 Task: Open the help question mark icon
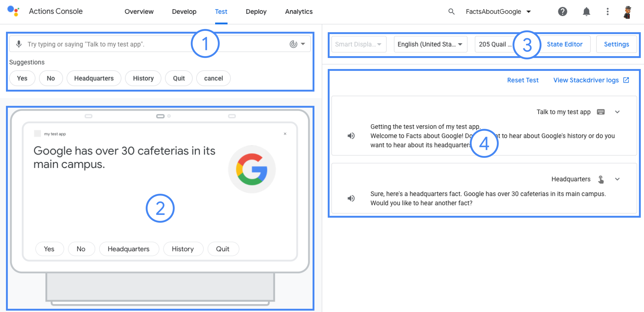tap(562, 12)
